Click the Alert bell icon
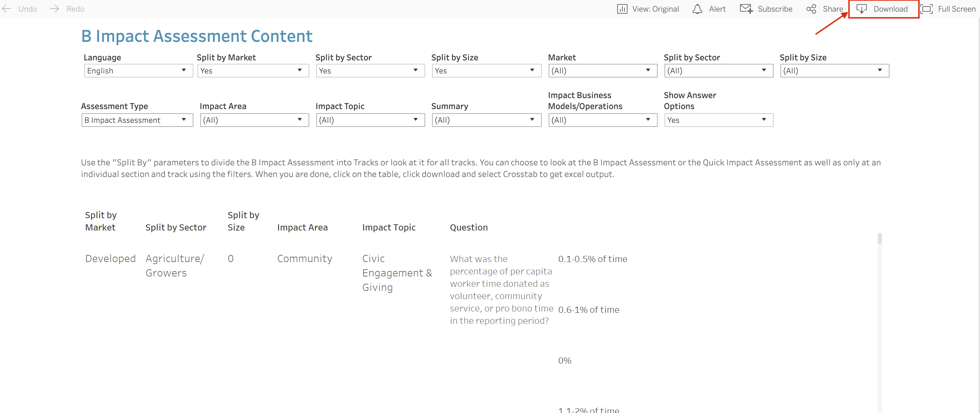The width and height of the screenshot is (980, 413). tap(697, 9)
